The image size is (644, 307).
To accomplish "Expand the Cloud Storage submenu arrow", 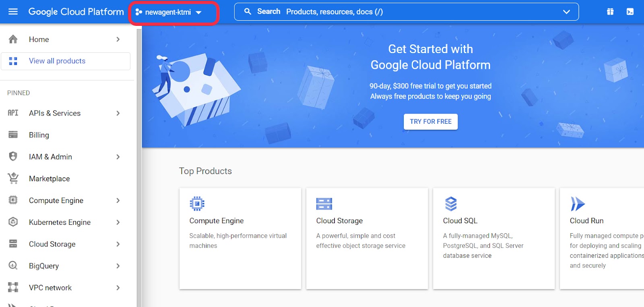I will point(118,244).
